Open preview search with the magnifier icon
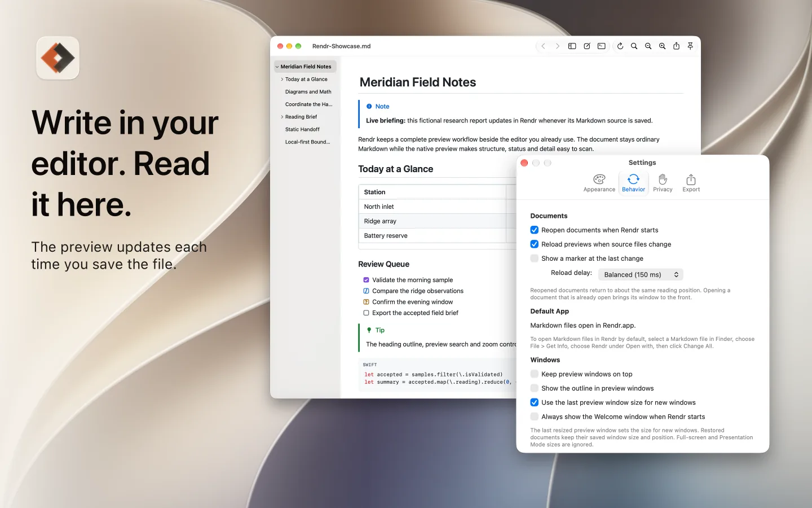 634,46
